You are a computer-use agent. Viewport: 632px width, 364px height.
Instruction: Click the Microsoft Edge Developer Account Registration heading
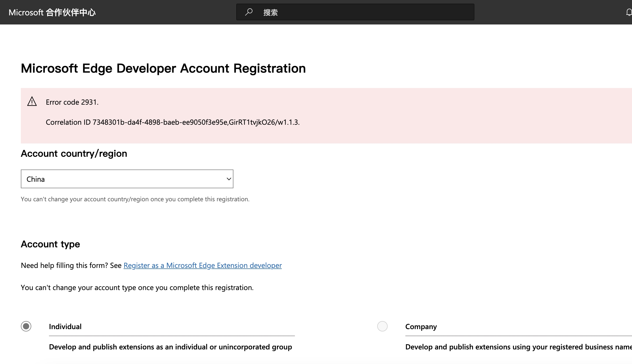tap(163, 68)
